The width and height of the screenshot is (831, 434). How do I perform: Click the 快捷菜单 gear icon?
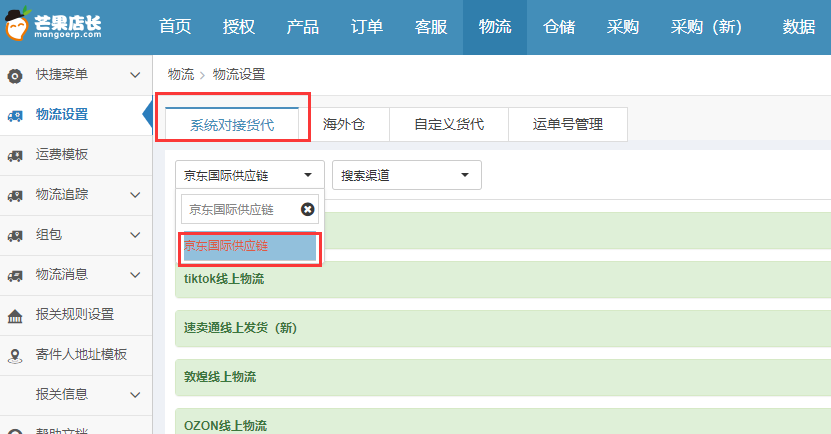pos(15,76)
